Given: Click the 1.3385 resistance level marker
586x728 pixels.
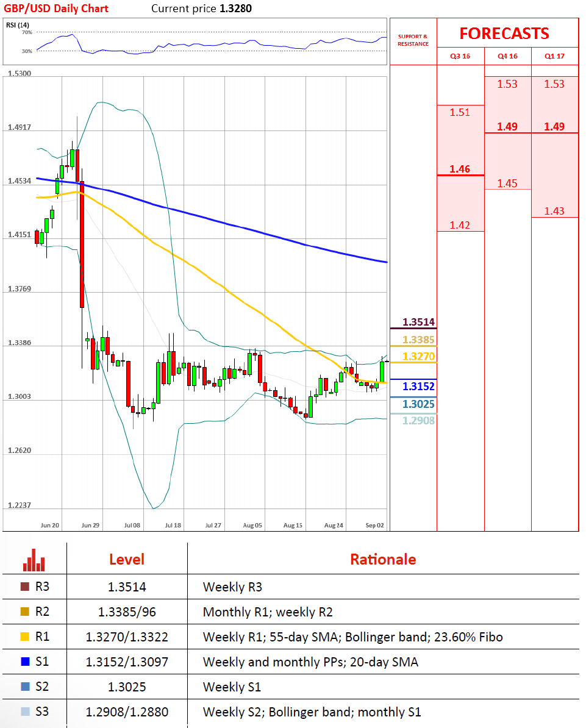Looking at the screenshot, I should (x=418, y=340).
